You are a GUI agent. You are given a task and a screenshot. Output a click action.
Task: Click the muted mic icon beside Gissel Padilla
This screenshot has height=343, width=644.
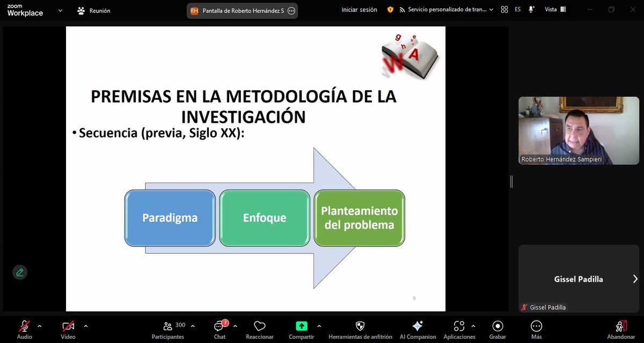coord(524,307)
